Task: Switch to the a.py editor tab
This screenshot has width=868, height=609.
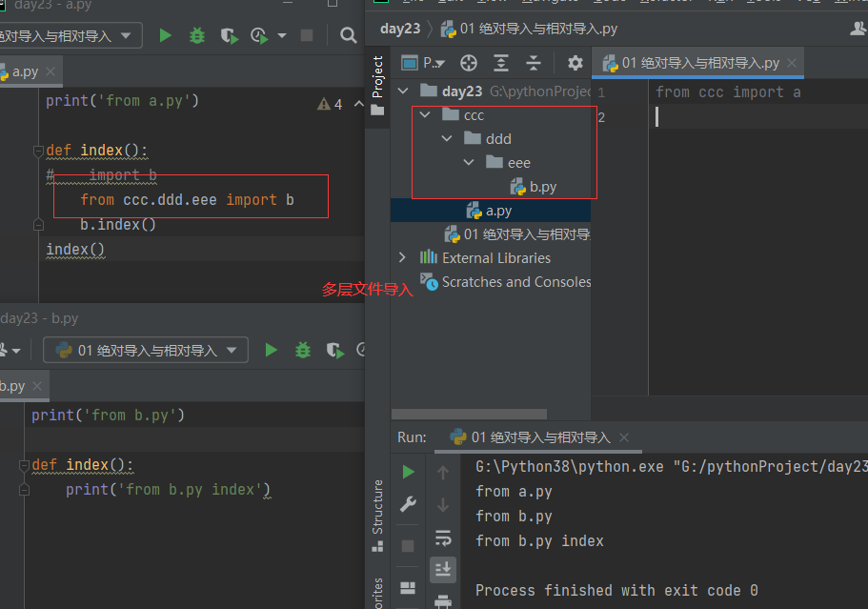Action: click(x=24, y=71)
